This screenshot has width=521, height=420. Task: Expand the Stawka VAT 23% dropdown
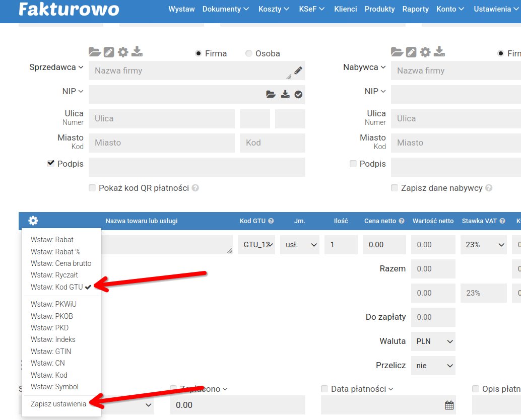point(483,245)
